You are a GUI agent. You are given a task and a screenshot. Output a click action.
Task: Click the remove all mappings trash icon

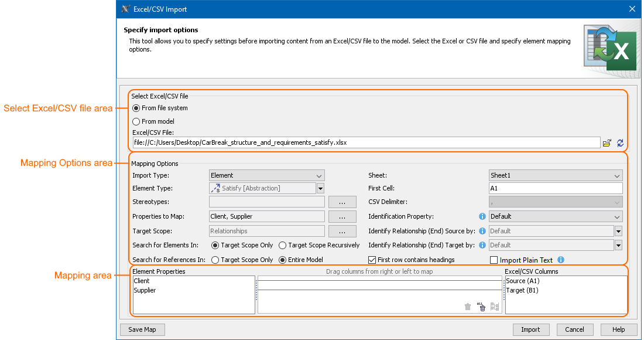coord(482,307)
